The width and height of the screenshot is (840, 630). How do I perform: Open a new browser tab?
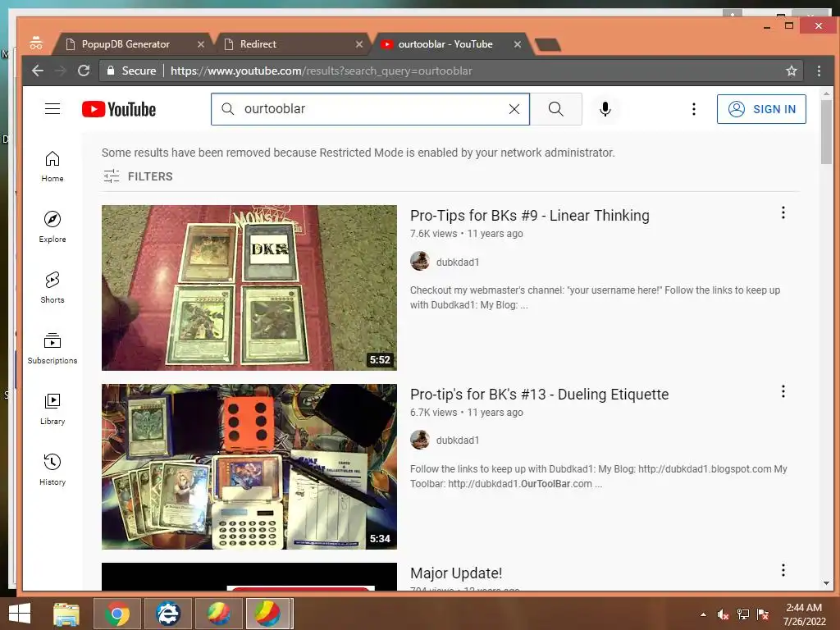coord(547,44)
